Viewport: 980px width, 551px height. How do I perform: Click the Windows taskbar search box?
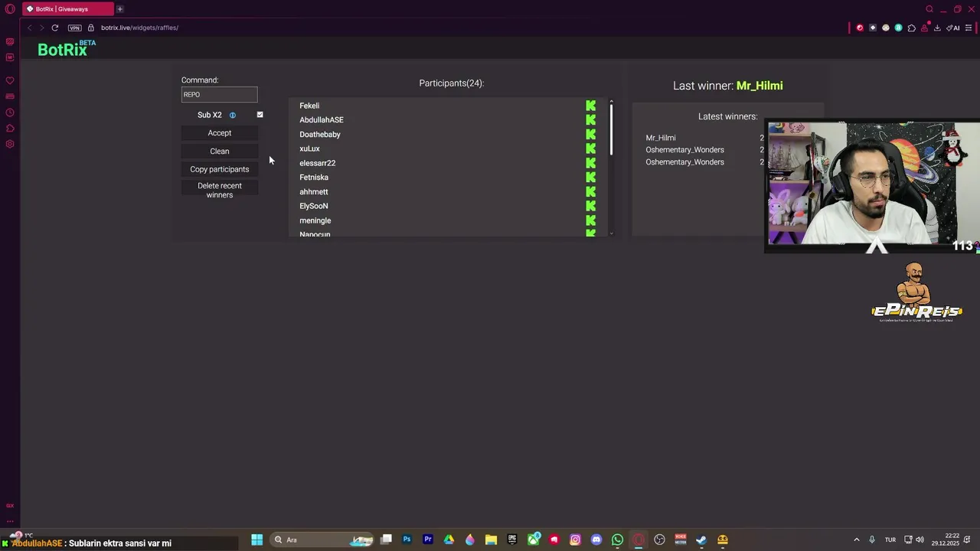pyautogui.click(x=322, y=540)
